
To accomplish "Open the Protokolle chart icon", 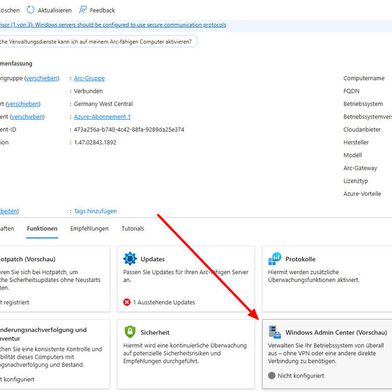I will pos(275,259).
